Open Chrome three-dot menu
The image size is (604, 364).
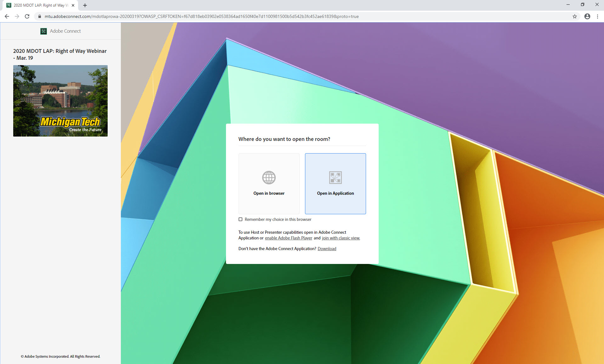[x=597, y=16]
